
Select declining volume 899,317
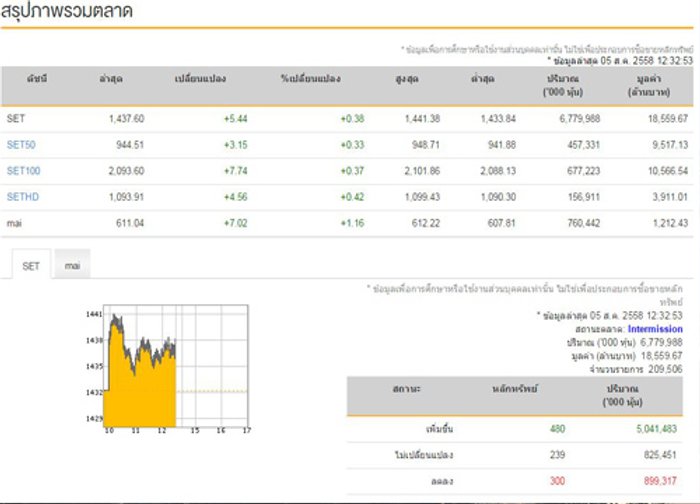click(x=660, y=481)
